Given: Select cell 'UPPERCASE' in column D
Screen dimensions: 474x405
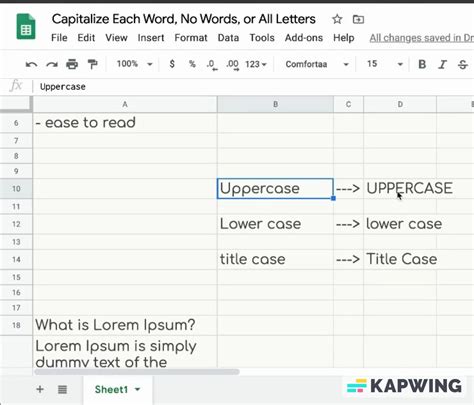Looking at the screenshot, I should pos(400,189).
